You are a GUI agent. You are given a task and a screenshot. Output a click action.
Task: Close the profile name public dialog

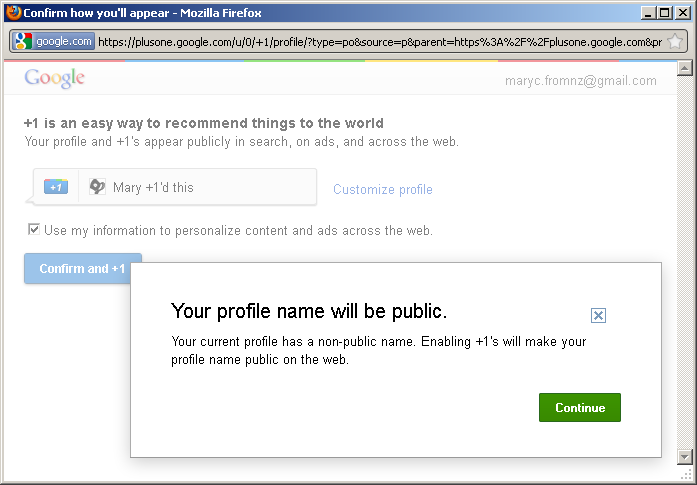point(598,315)
